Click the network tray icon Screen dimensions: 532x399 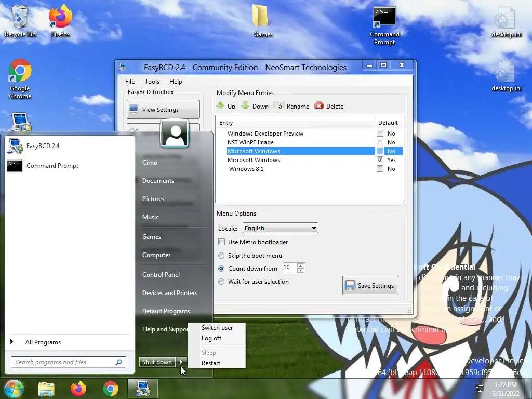(480, 389)
